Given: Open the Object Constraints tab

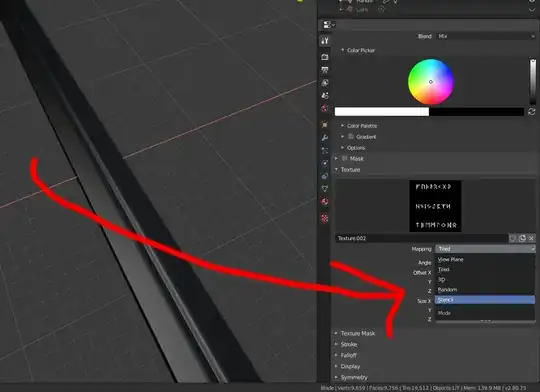Looking at the screenshot, I should [324, 176].
